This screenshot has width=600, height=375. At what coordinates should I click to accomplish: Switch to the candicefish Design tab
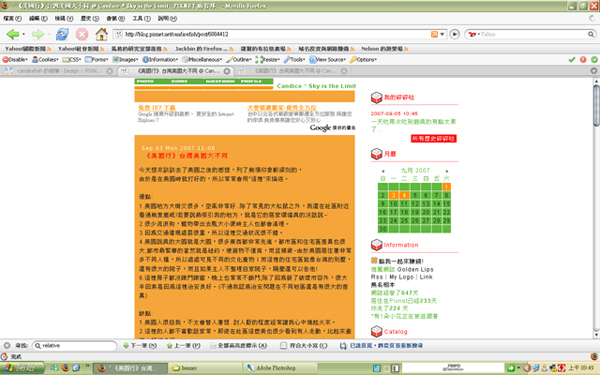59,71
